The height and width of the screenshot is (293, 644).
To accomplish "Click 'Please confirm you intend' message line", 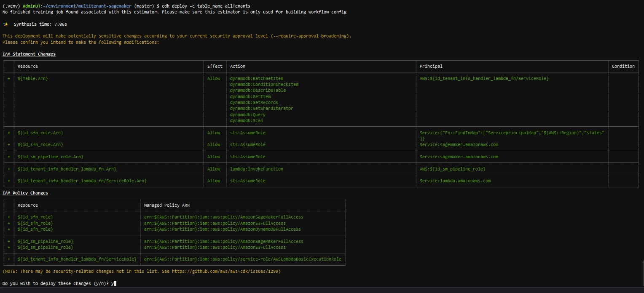I will 81,43.
